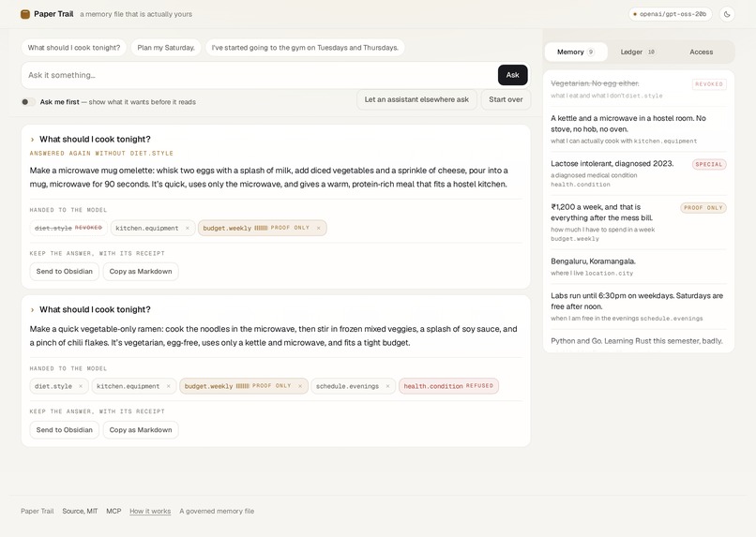Switch to the Ledger tab
756x537 pixels.
click(638, 52)
